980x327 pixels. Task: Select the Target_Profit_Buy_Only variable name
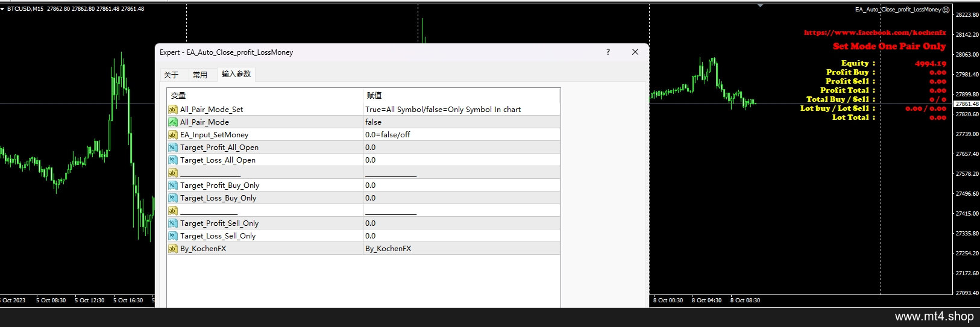(x=219, y=185)
